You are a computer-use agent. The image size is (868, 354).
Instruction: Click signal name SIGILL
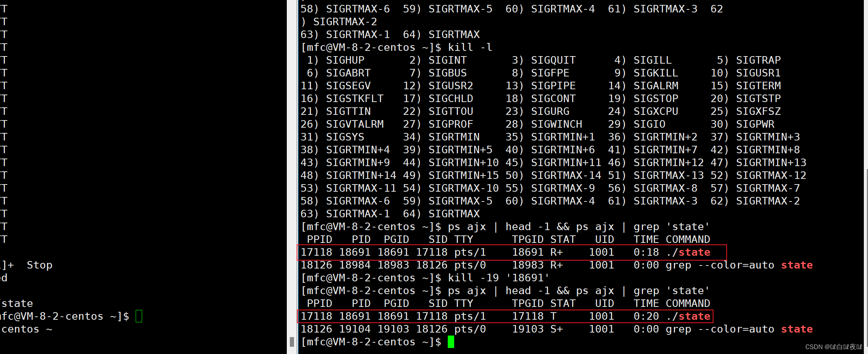click(x=652, y=60)
